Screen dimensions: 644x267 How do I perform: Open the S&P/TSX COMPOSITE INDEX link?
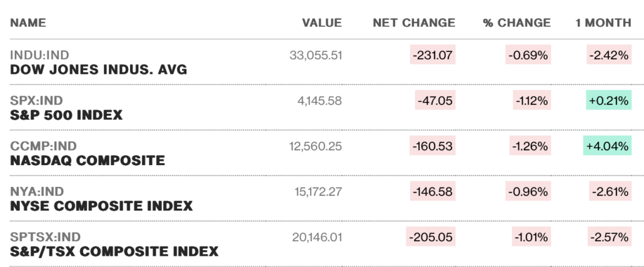tap(114, 251)
